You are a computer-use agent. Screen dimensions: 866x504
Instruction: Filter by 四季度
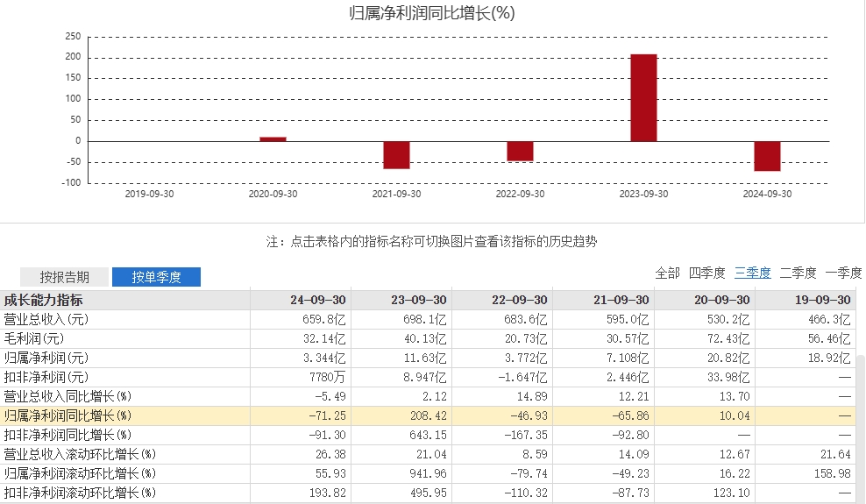coord(706,273)
